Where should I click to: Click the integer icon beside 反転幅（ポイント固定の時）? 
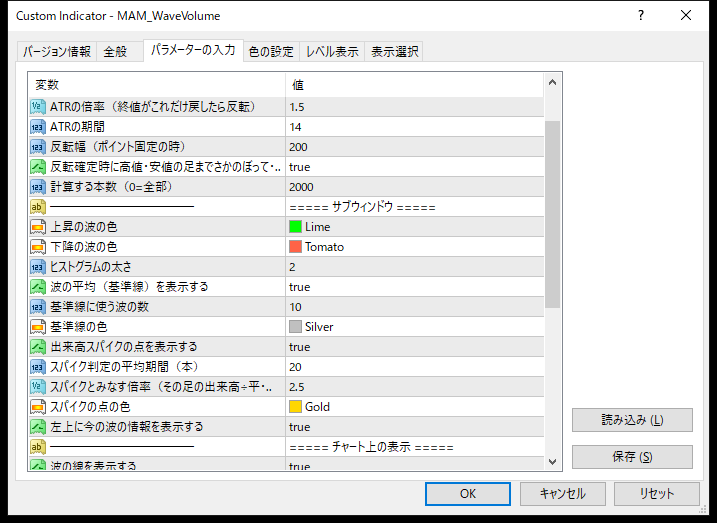tap(38, 147)
